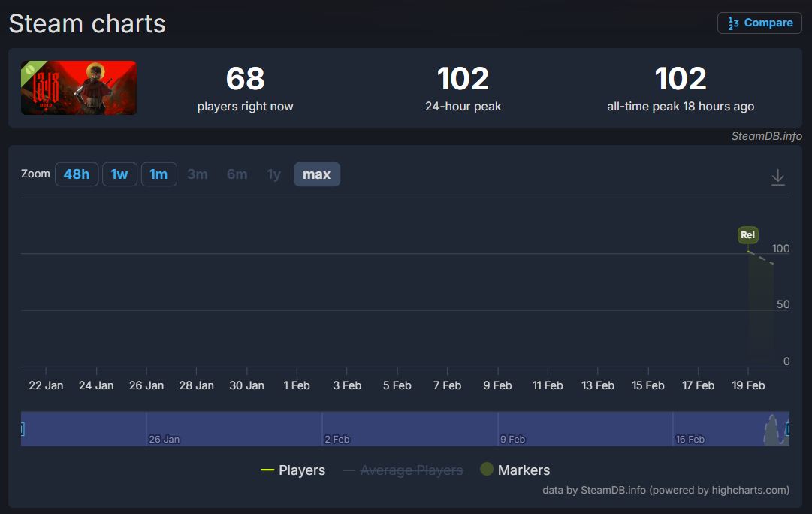The image size is (812, 514).
Task: Toggle the Markers series in legend
Action: click(515, 470)
